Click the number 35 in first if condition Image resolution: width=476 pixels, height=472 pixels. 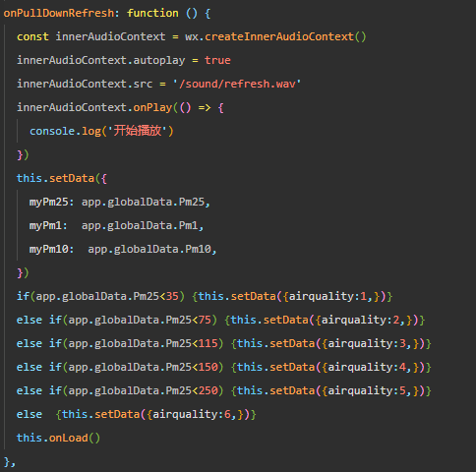coord(172,296)
